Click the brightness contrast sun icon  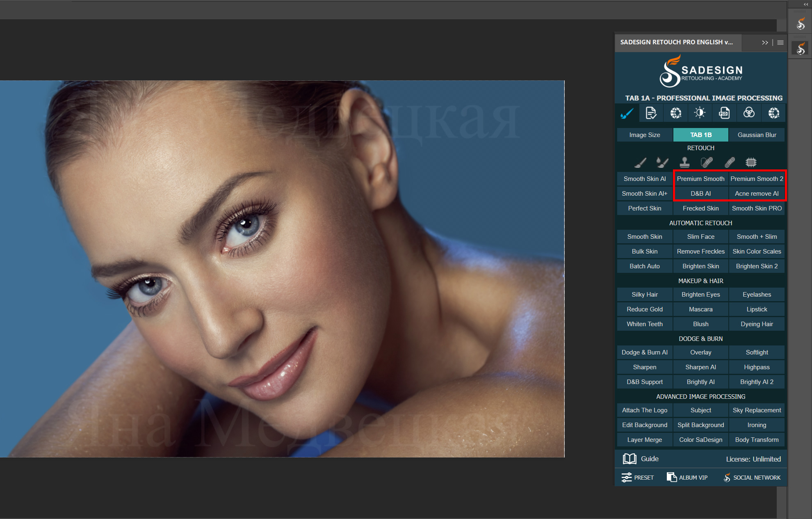[x=700, y=113]
